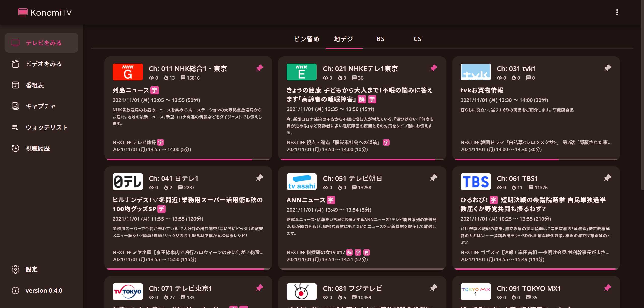Click the clapperboard icon beside ビデオをみる

[x=15, y=64]
